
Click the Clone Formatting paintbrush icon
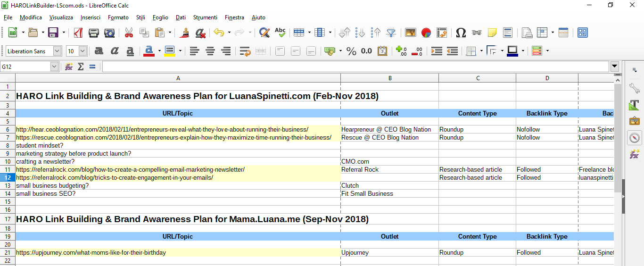[x=185, y=33]
